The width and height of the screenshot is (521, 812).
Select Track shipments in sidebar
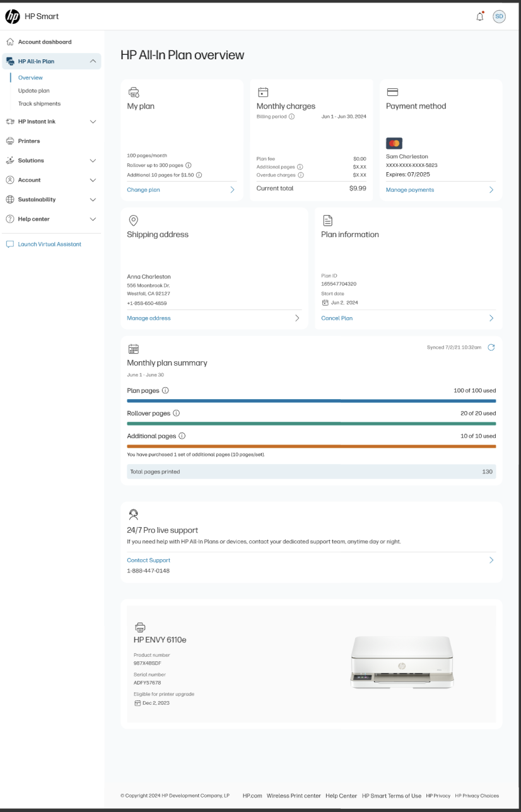(x=39, y=103)
